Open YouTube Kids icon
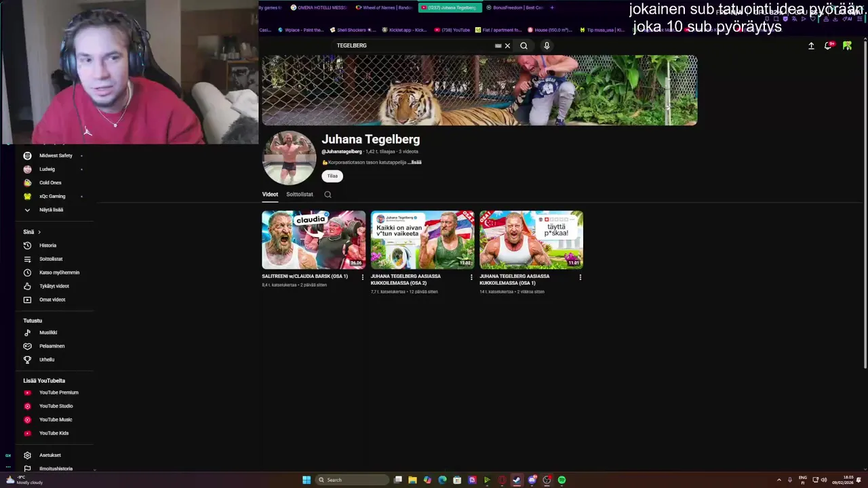 tap(27, 433)
